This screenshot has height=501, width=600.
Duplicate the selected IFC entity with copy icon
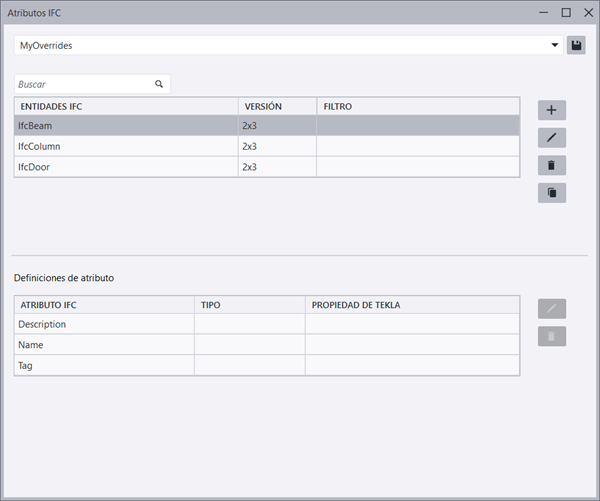551,193
